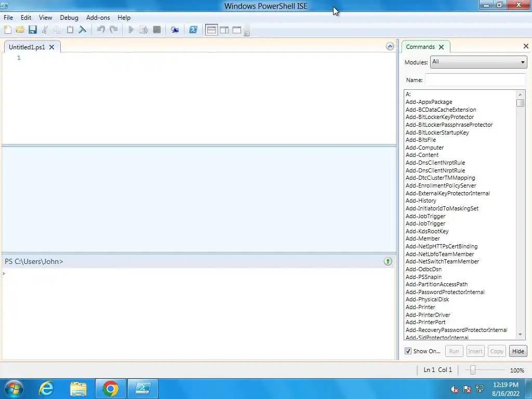
Task: Start PowerShell.exe with the blue console icon
Action: pos(193,30)
